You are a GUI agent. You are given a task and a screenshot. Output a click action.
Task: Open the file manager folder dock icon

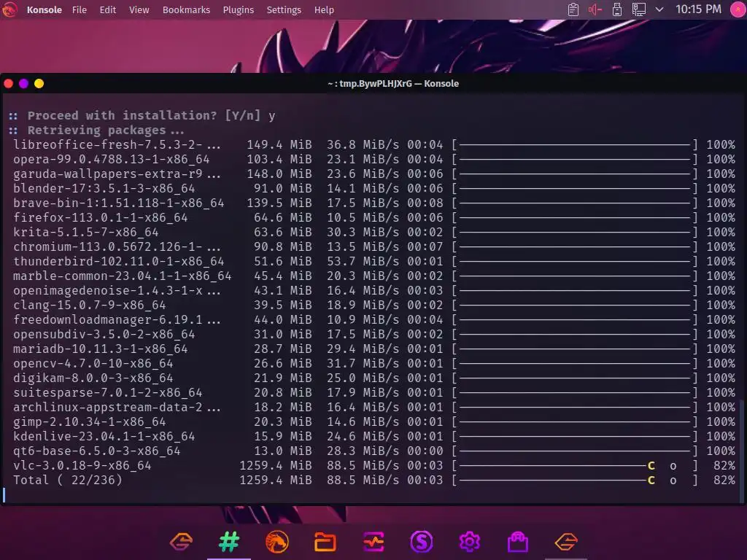coord(325,542)
